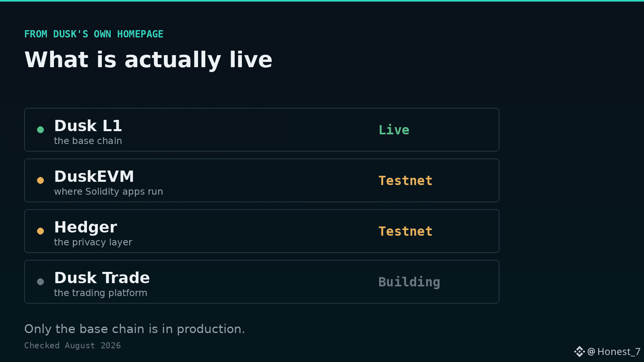Image resolution: width=644 pixels, height=362 pixels.
Task: Click the green Live status label
Action: (394, 130)
